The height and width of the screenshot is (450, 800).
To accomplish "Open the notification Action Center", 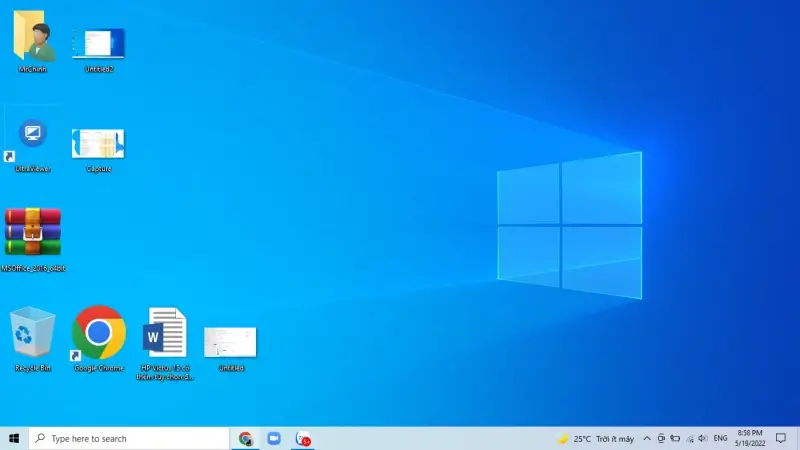I will [x=781, y=439].
